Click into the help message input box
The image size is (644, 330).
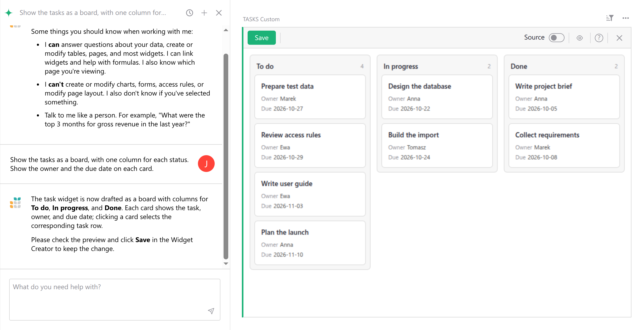tap(115, 299)
